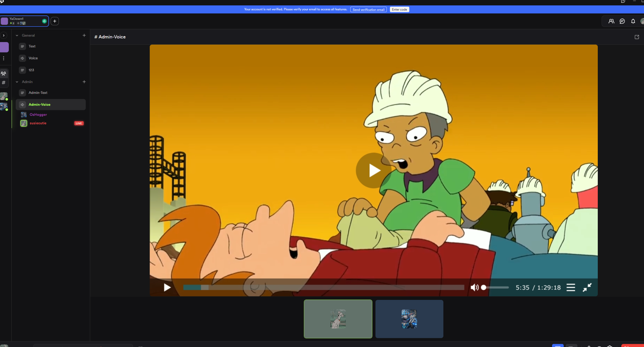The height and width of the screenshot is (347, 644).
Task: Open the 123 channel
Action: tap(51, 70)
